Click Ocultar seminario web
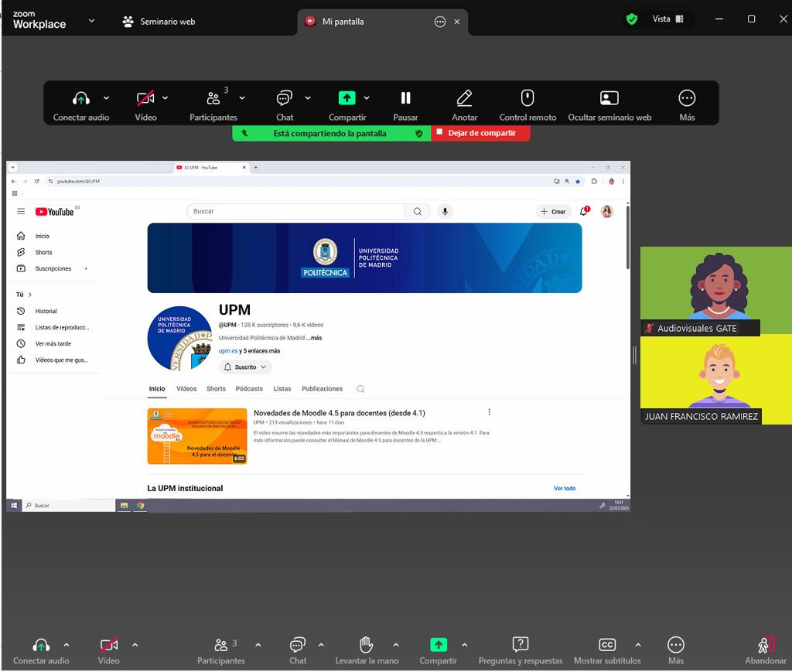Viewport: 792px width, 672px height. click(609, 105)
